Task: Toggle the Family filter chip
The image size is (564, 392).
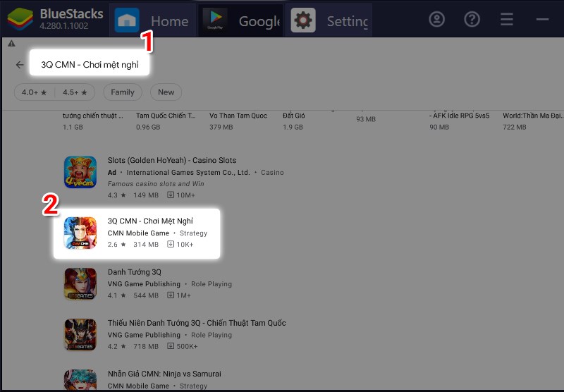Action: pyautogui.click(x=123, y=92)
